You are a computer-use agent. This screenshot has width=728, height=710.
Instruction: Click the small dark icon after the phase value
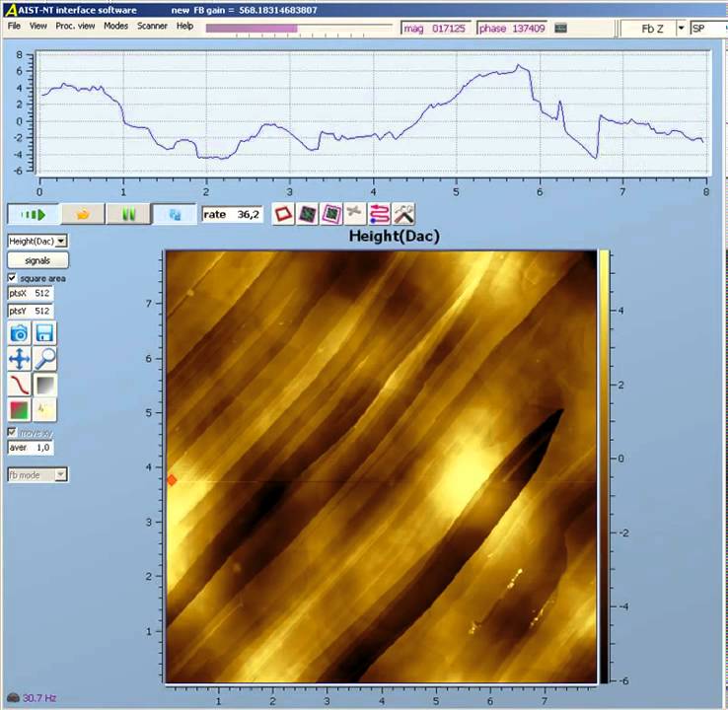point(561,28)
